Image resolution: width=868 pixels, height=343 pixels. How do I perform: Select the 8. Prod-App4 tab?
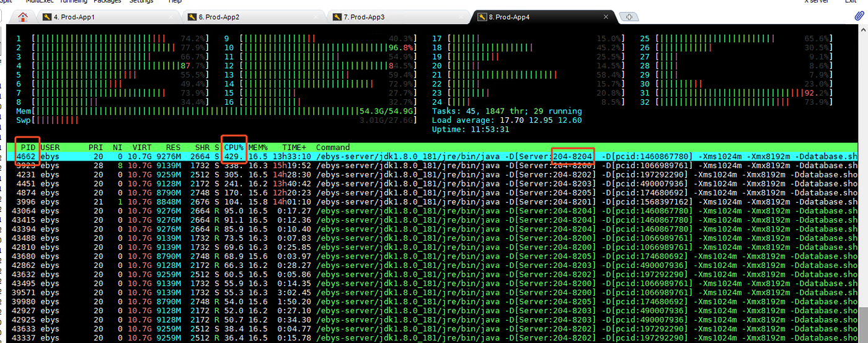[x=542, y=17]
